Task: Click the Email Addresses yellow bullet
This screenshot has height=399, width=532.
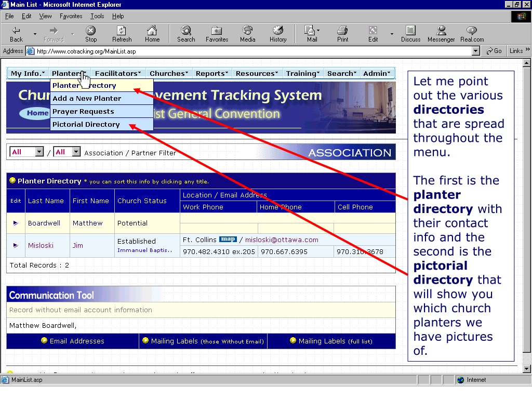Action: click(x=44, y=340)
